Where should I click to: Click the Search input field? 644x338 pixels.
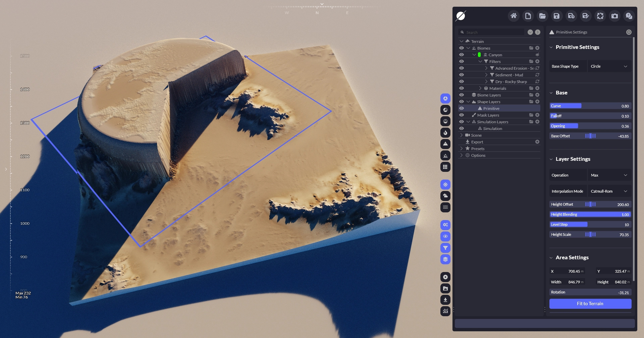coord(493,32)
